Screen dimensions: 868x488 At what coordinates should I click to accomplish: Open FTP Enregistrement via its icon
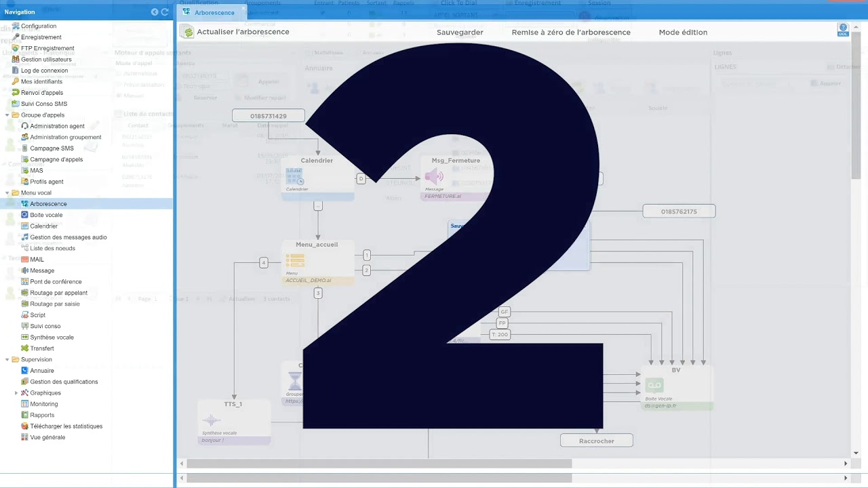[16, 48]
